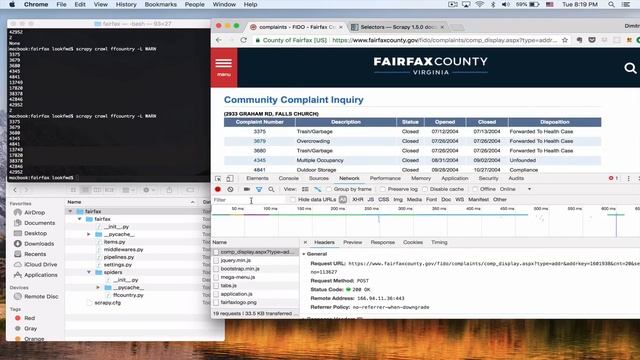Open complaint number 3679 link
The height and width of the screenshot is (360, 640).
(260, 141)
